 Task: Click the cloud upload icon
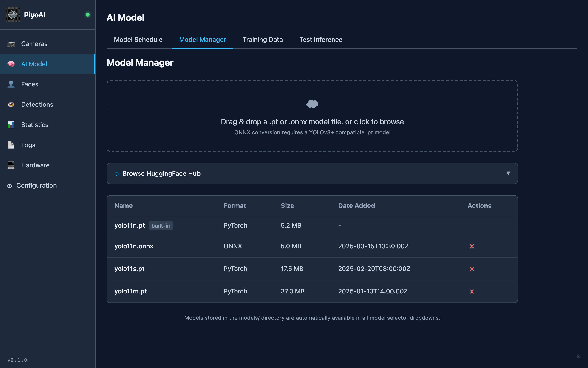coord(312,104)
